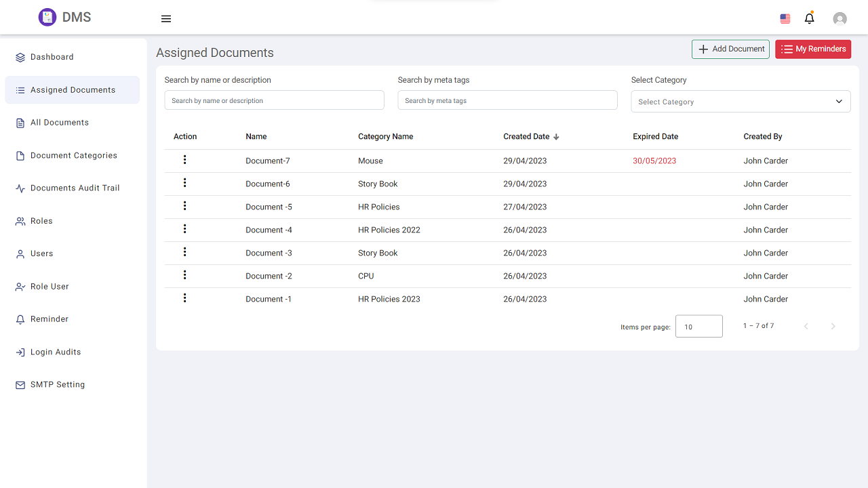This screenshot has height=488, width=868.
Task: Click the search by name or description field
Action: click(274, 100)
